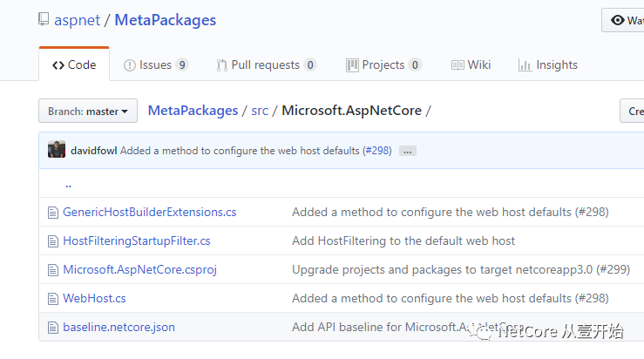The image size is (644, 359).
Task: Open the Wiki tab
Action: click(471, 64)
